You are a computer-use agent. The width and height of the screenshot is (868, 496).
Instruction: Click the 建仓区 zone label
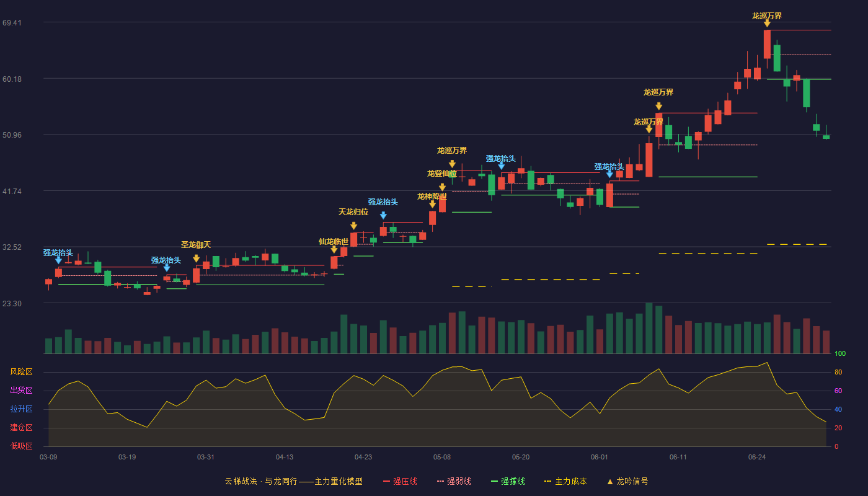(21, 428)
